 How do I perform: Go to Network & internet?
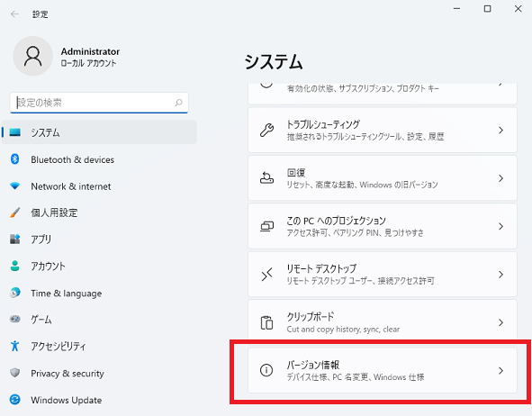[x=99, y=186]
